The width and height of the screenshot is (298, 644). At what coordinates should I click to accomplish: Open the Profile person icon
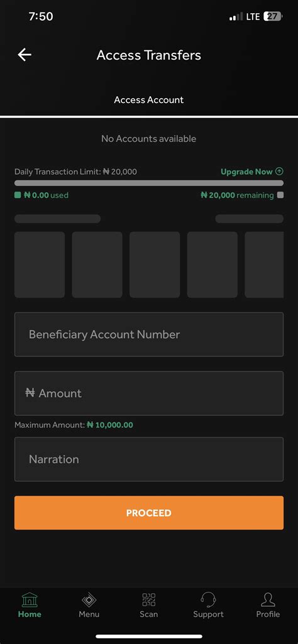click(268, 600)
